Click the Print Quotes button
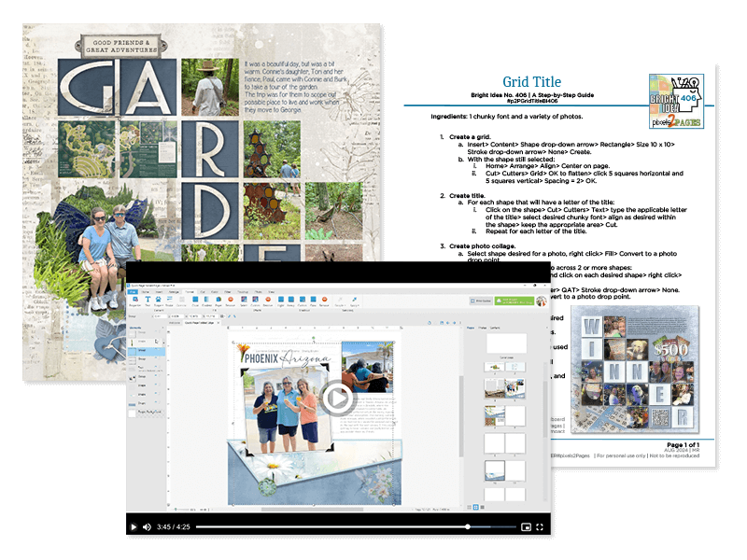The width and height of the screenshot is (747, 560). pyautogui.click(x=481, y=301)
